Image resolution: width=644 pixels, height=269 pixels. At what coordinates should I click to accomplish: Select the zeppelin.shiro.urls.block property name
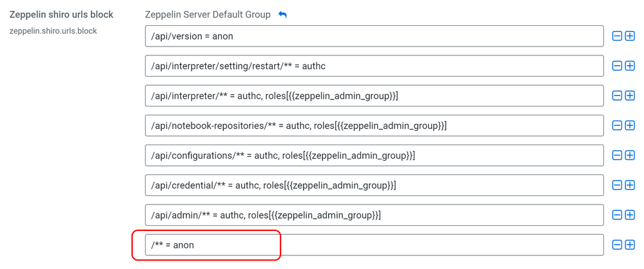pyautogui.click(x=53, y=31)
